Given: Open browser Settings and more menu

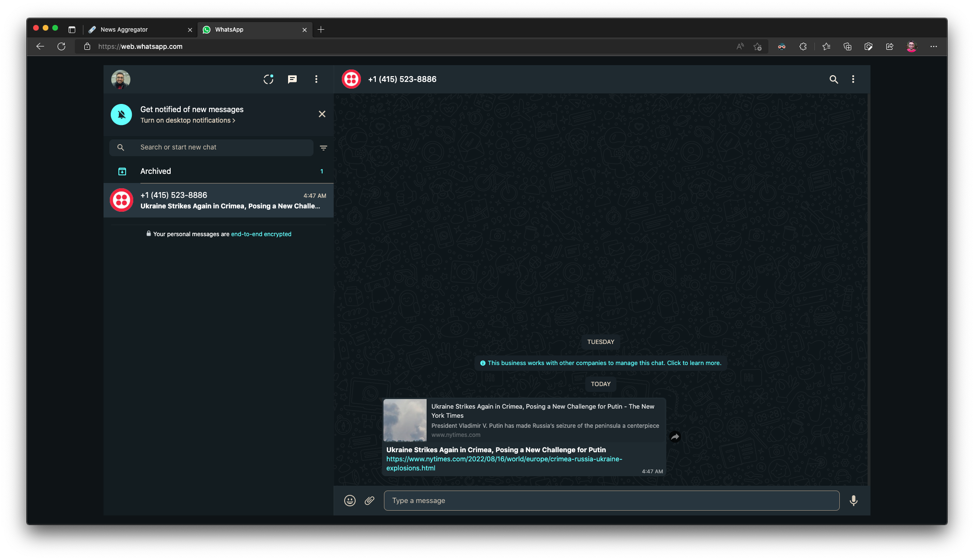Looking at the screenshot, I should click(x=934, y=46).
